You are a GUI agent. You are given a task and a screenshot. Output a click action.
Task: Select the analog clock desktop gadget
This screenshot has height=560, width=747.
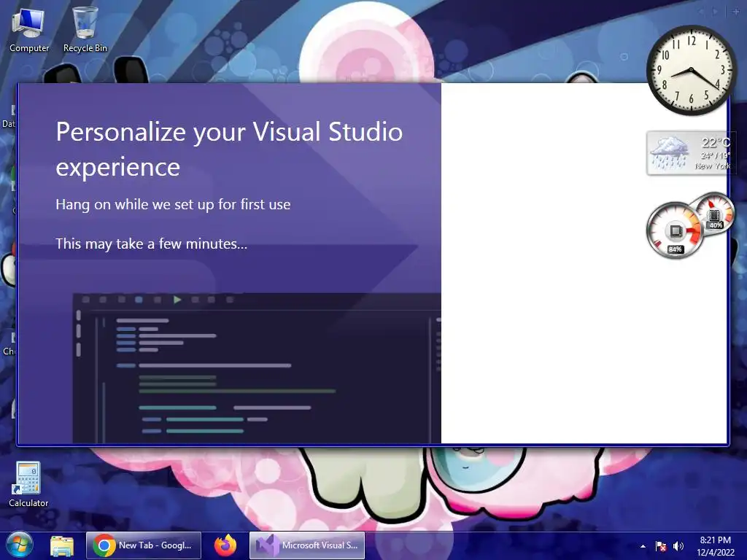691,70
